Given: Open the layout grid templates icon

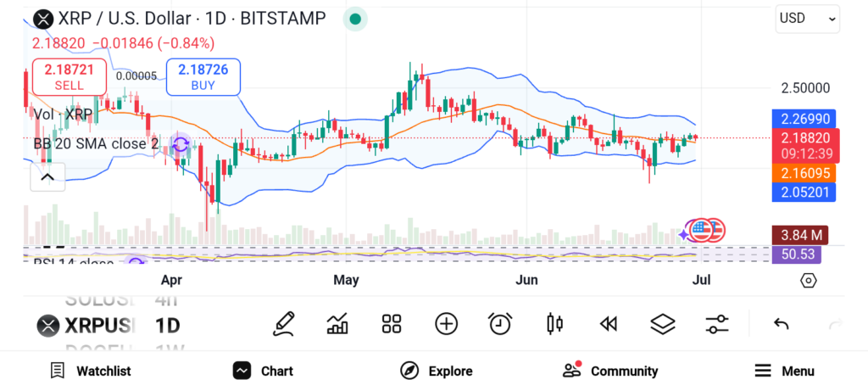Looking at the screenshot, I should tap(391, 323).
